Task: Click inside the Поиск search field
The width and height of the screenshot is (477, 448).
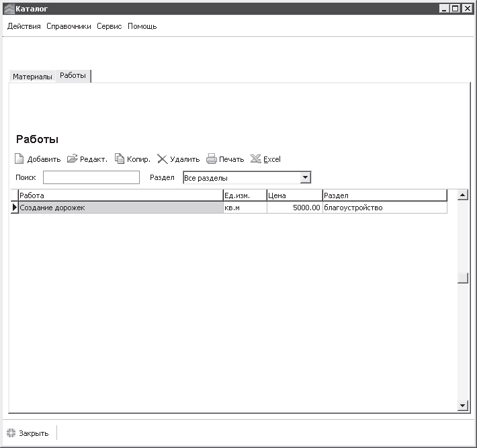Action: (91, 177)
